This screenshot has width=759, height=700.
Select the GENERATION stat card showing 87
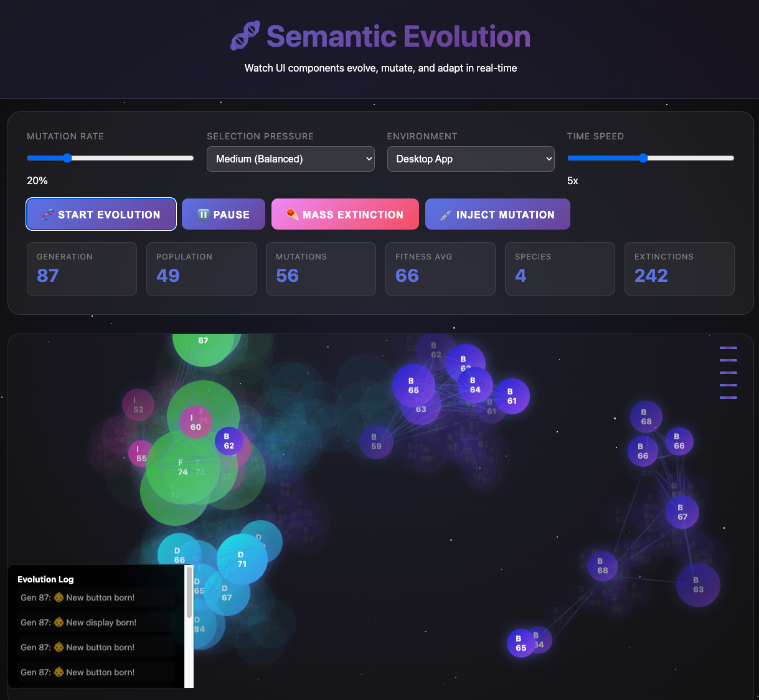(x=82, y=269)
